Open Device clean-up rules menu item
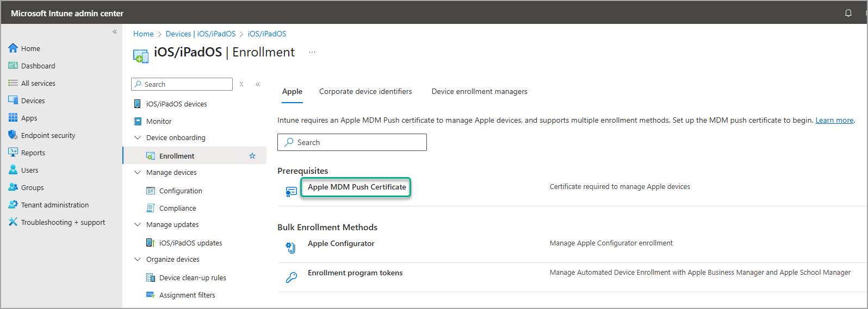Viewport: 868px width, 309px height. point(193,278)
